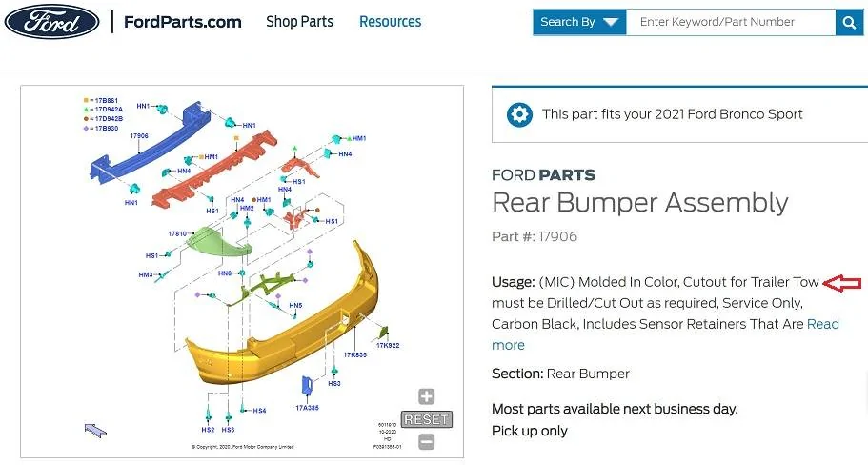This screenshot has height=465, width=868.
Task: Click the 17906 part label in diagram
Action: pos(139,136)
